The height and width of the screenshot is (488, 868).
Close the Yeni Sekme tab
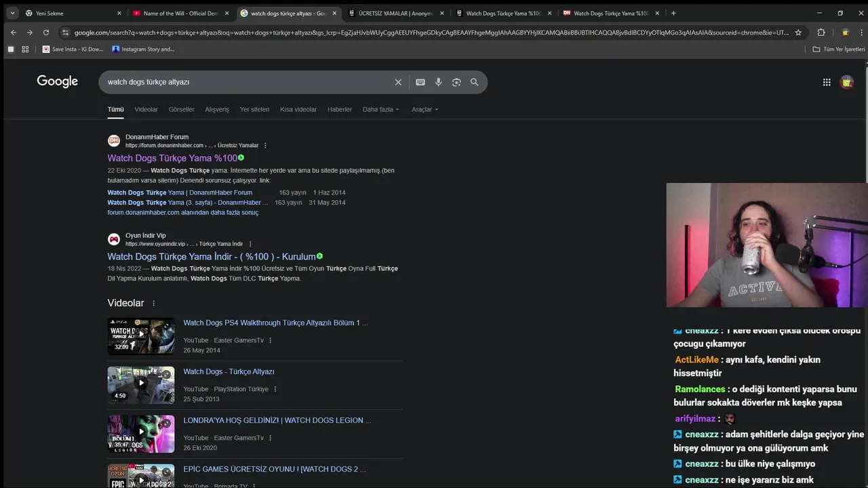tap(119, 13)
